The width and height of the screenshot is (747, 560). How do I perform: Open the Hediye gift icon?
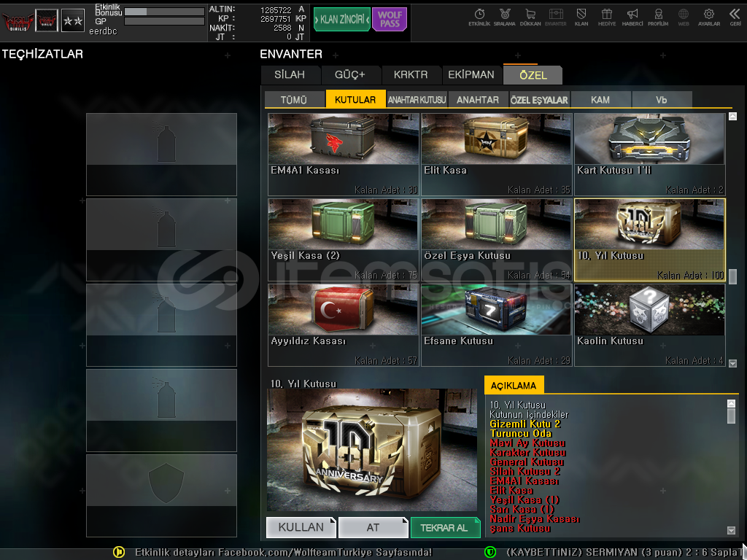coord(607,17)
